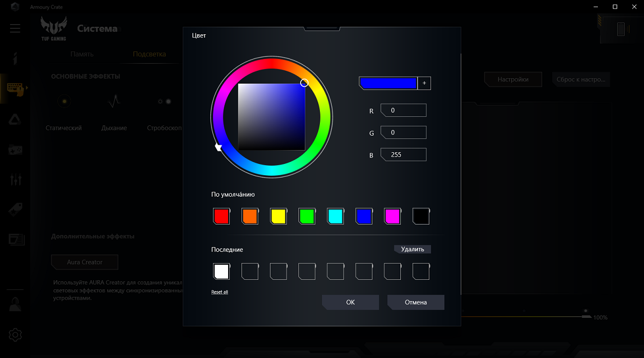The height and width of the screenshot is (358, 644).
Task: Open the settings gear icon
Action: point(15,335)
